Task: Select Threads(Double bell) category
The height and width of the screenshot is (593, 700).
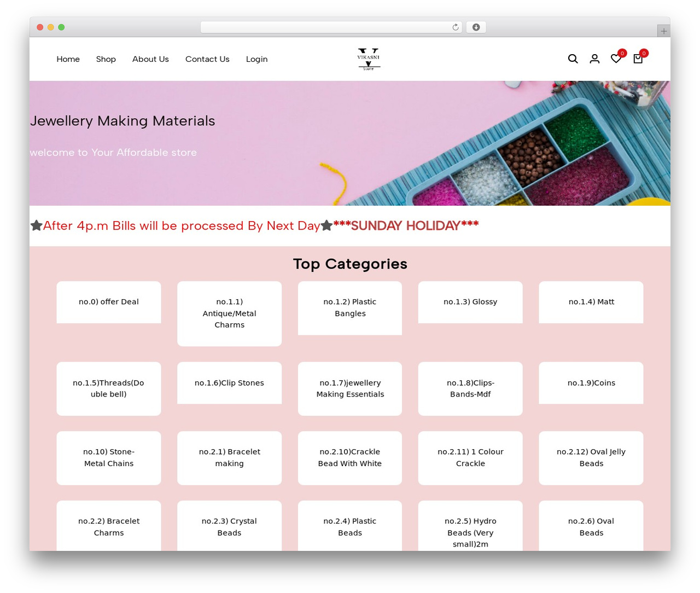Action: click(109, 388)
